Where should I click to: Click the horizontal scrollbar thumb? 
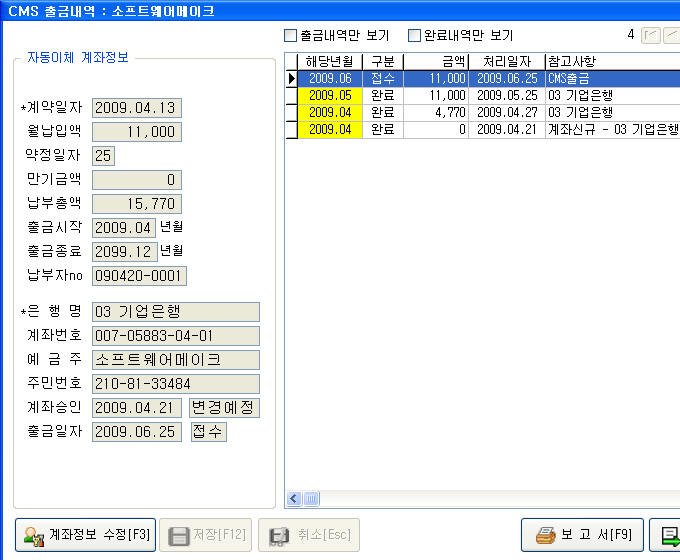click(311, 499)
